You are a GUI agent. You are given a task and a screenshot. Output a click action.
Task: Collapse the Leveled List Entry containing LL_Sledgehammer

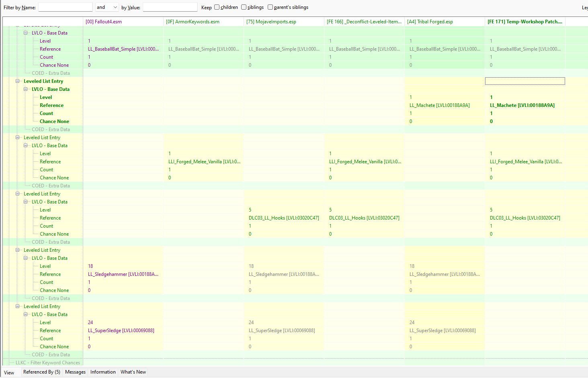tap(18, 250)
